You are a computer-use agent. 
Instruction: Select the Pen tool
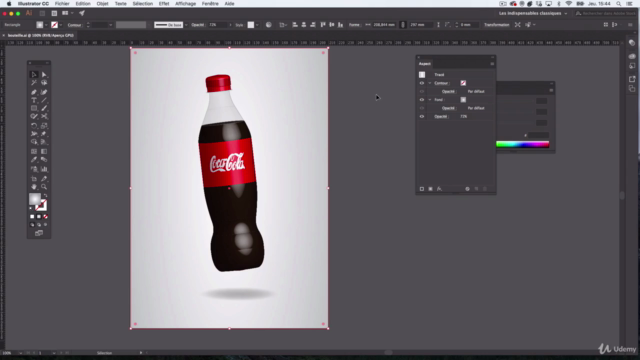(34, 92)
